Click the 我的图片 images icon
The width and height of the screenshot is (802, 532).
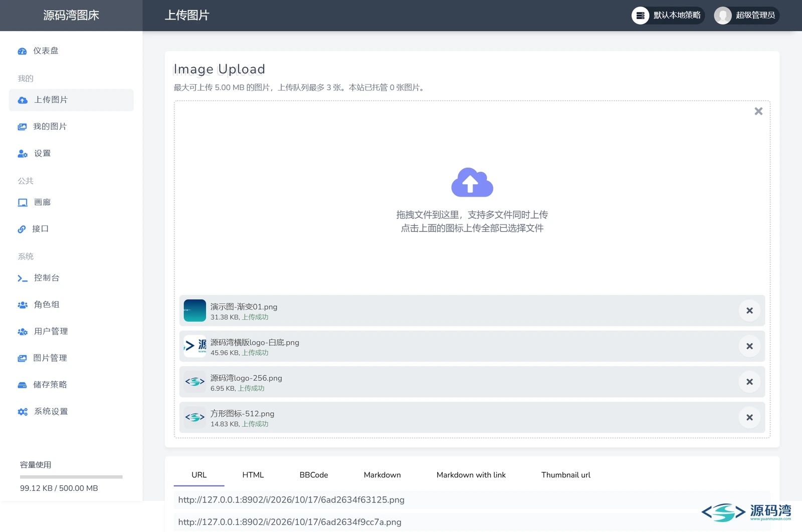click(x=22, y=127)
